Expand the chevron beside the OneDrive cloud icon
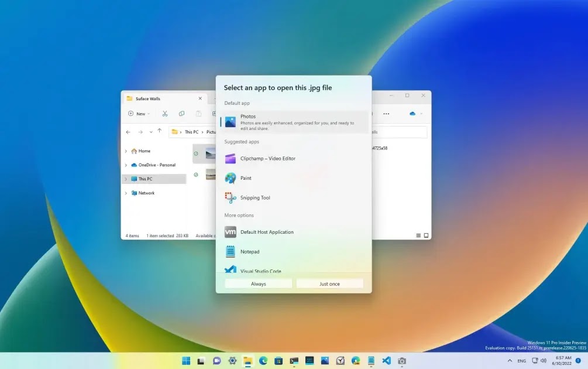588x369 pixels. coord(421,114)
